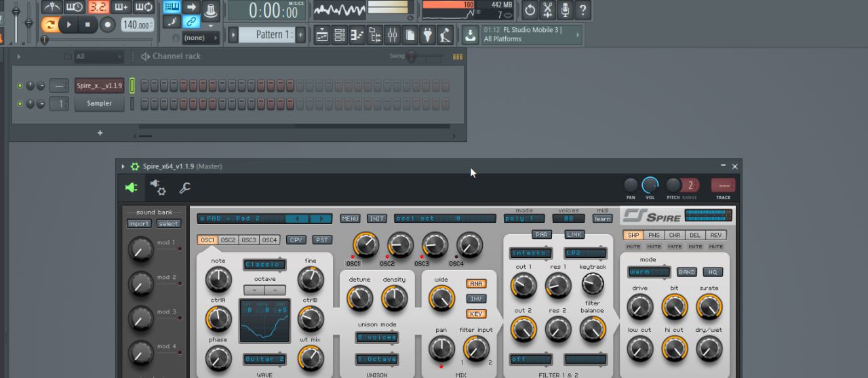Click the midi learn button

[602, 219]
